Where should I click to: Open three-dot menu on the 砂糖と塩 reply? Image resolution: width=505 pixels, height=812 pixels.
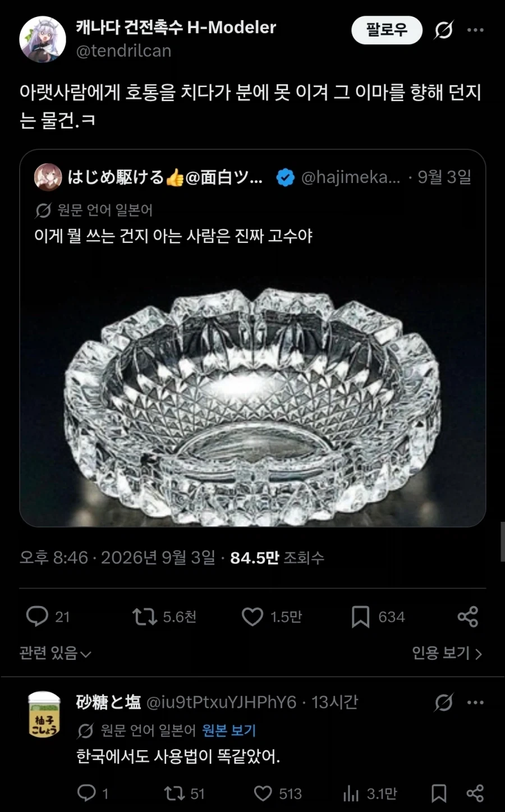tap(475, 702)
